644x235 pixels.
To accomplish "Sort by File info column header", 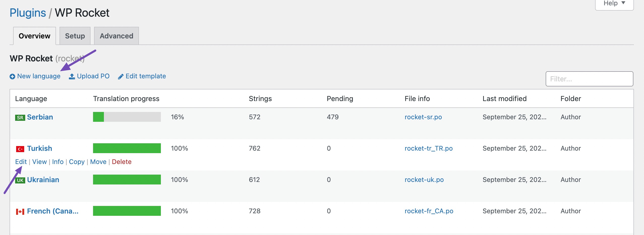I will coord(417,99).
